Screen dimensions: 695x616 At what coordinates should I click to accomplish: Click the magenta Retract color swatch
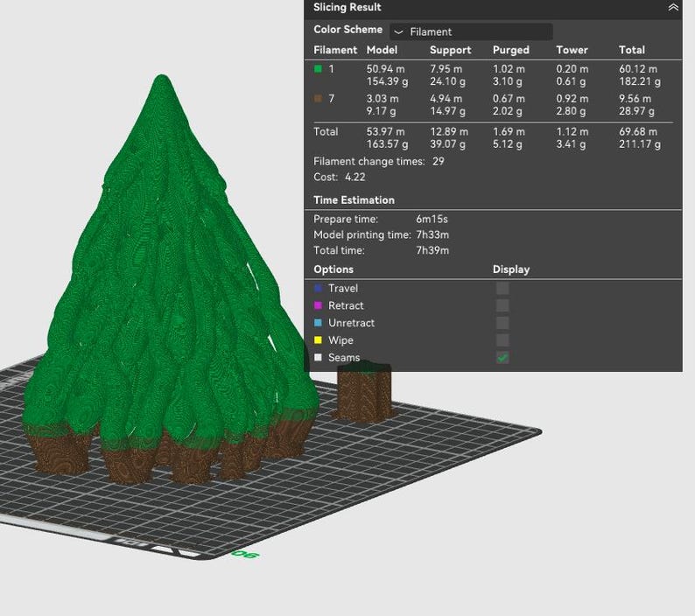(x=318, y=305)
